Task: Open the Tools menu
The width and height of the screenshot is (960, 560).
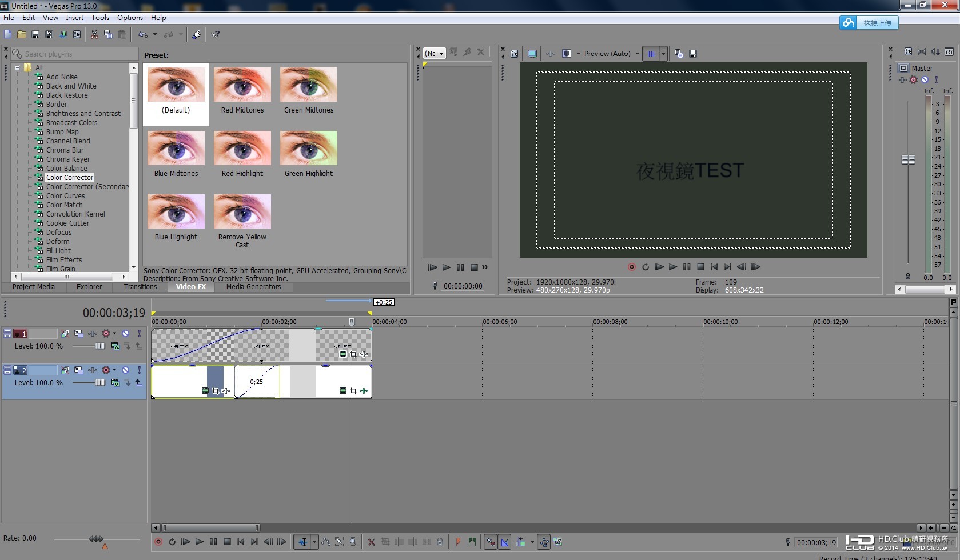Action: [x=100, y=18]
